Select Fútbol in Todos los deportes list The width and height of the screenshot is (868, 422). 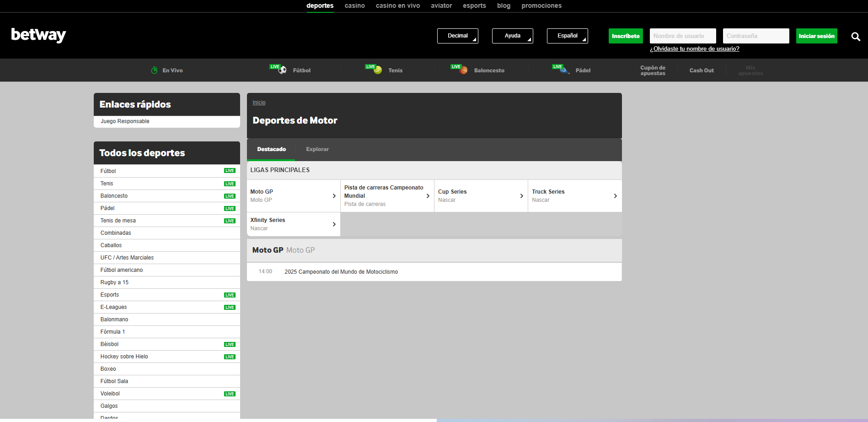point(167,171)
